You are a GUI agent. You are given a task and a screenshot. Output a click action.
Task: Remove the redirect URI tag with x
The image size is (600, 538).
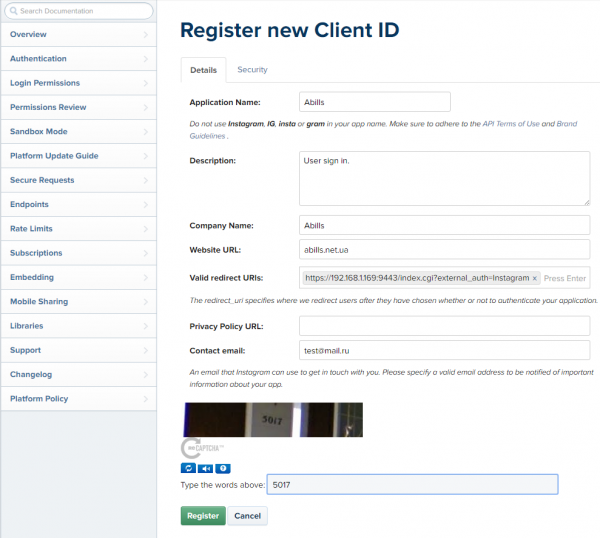(x=535, y=278)
